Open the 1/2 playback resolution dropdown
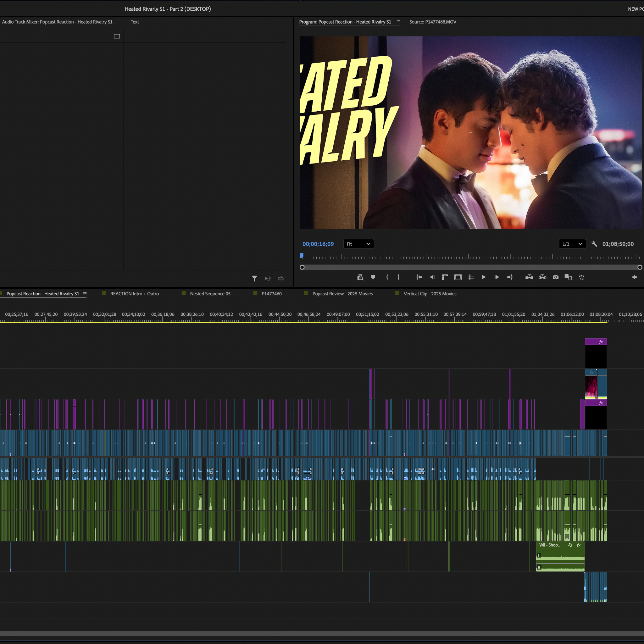 pyautogui.click(x=572, y=244)
